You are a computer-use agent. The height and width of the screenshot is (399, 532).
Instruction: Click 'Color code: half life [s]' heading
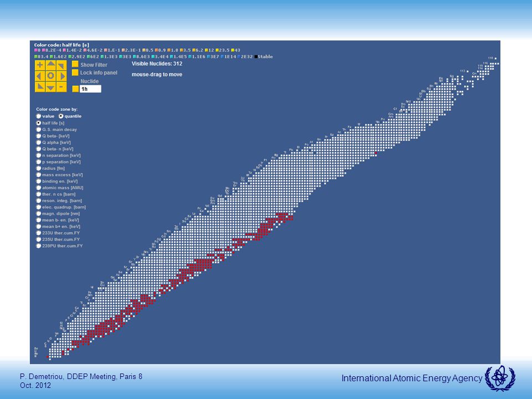pos(62,45)
